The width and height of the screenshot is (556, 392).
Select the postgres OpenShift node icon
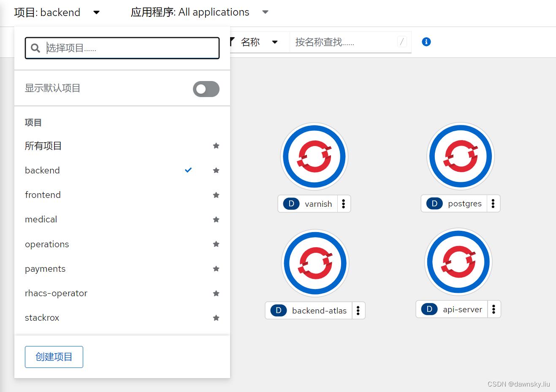point(461,156)
